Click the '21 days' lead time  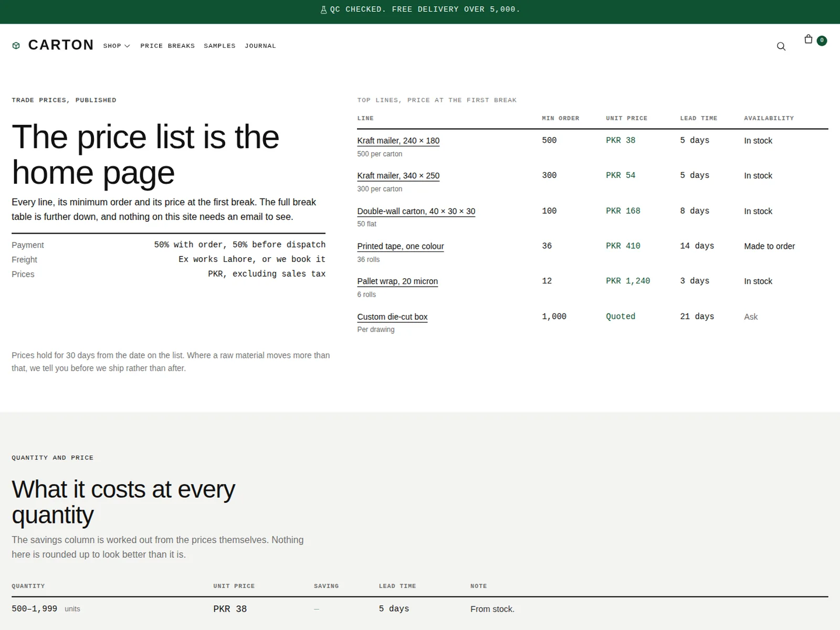697,316
